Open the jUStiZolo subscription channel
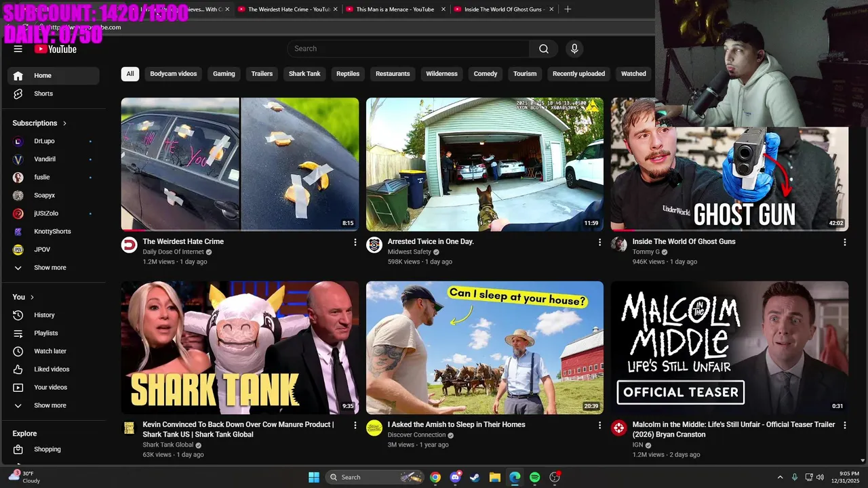The height and width of the screenshot is (488, 868). click(54, 213)
